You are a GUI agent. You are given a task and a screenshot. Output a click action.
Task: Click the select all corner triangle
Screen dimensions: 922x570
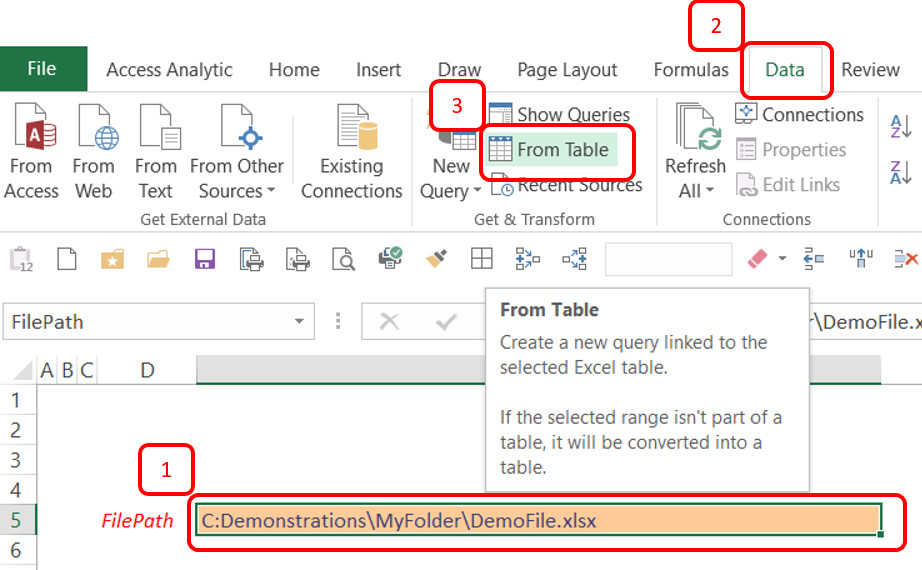(22, 371)
